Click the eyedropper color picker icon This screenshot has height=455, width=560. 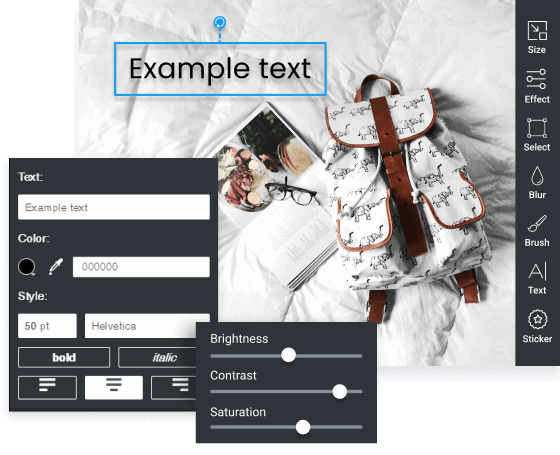56,267
